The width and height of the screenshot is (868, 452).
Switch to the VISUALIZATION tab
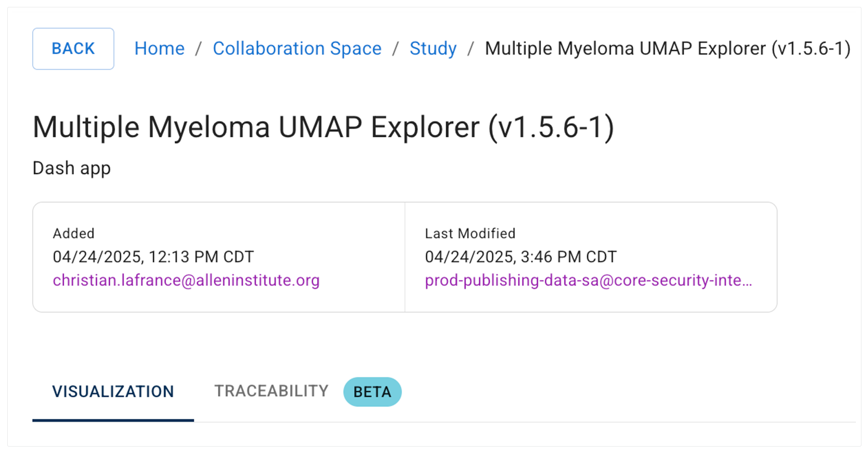pyautogui.click(x=113, y=392)
